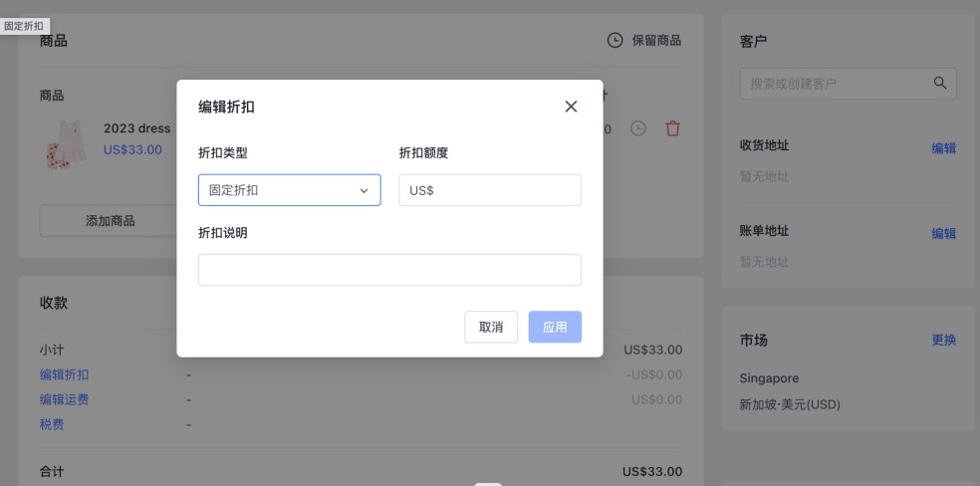980x486 pixels.
Task: Click the 小计 amount US$33.00
Action: coord(653,350)
